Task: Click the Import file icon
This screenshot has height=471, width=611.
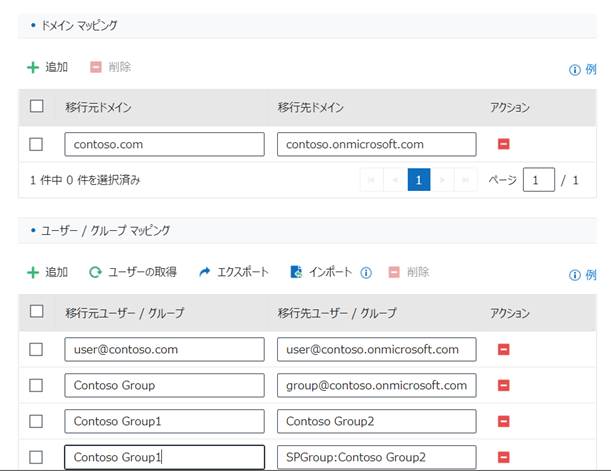Action: click(297, 272)
